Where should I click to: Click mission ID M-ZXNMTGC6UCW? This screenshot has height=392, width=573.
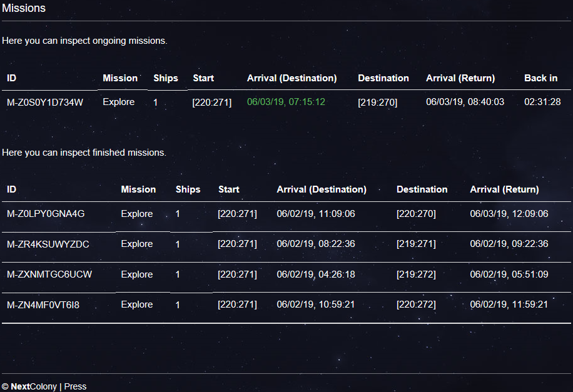coord(49,274)
